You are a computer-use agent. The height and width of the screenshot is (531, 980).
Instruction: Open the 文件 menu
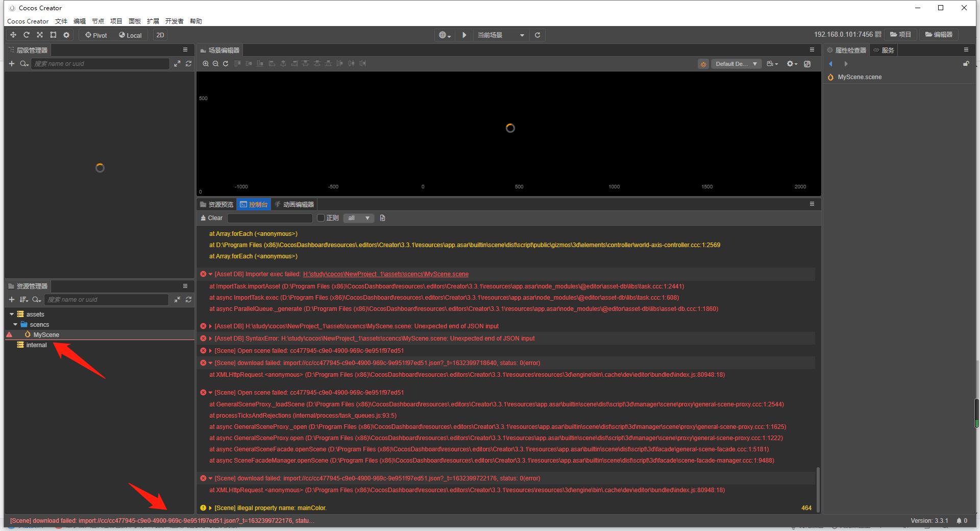(x=61, y=21)
